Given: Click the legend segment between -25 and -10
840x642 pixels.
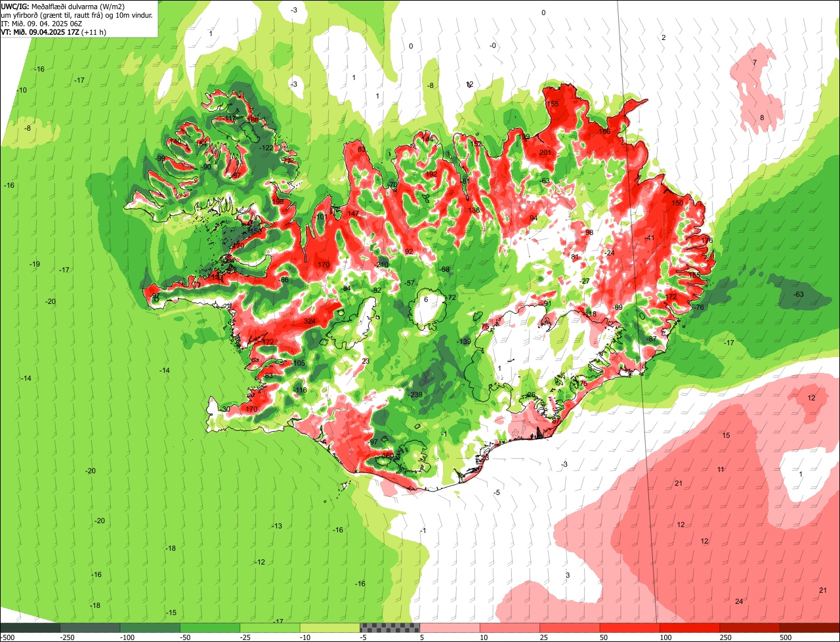Looking at the screenshot, I should click(x=270, y=628).
